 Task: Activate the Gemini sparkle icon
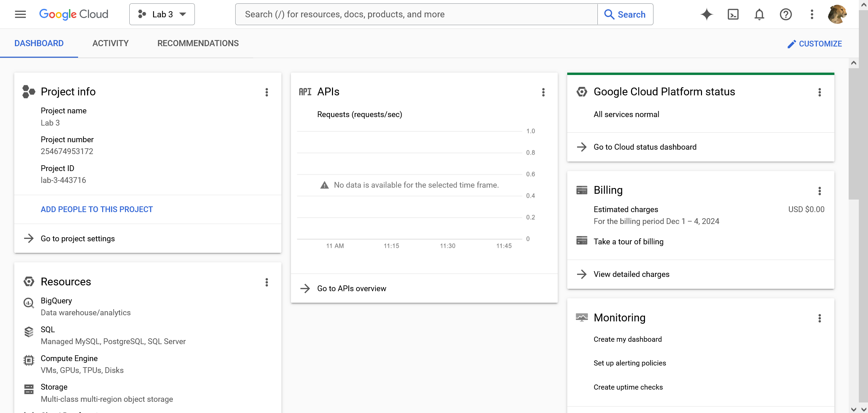(x=706, y=14)
